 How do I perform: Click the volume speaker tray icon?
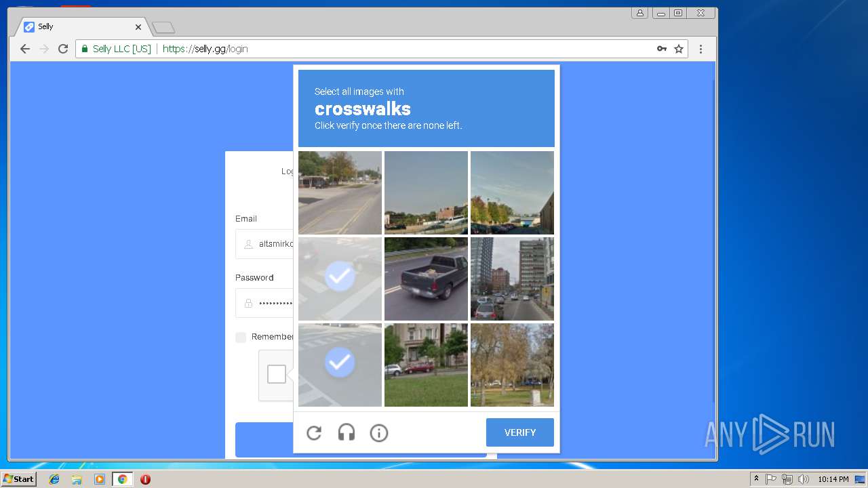coord(804,479)
